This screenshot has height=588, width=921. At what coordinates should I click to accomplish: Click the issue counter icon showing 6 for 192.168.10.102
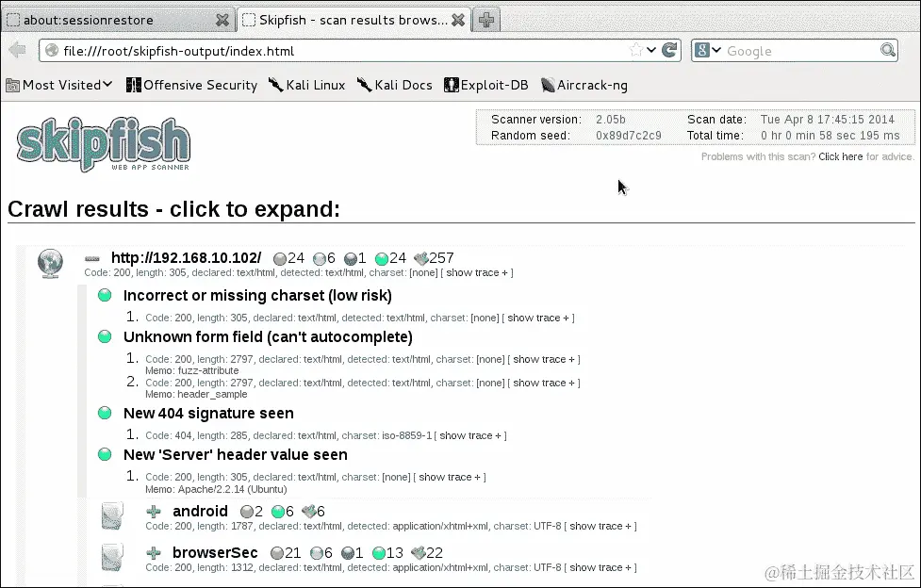point(319,259)
